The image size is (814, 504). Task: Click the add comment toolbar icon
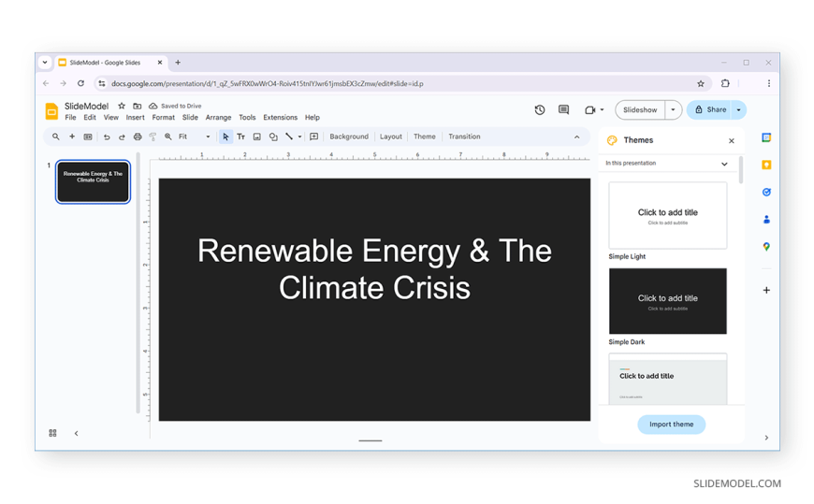click(314, 137)
